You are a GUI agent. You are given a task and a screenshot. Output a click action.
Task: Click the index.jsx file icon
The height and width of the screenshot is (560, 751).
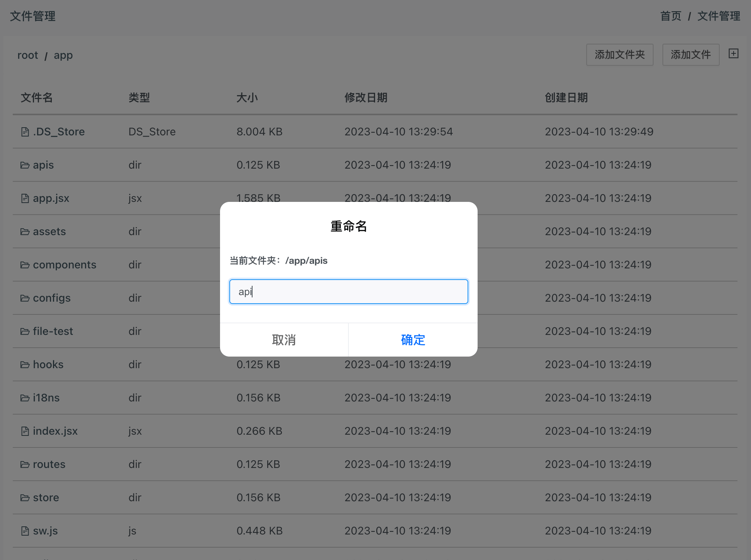coord(25,432)
